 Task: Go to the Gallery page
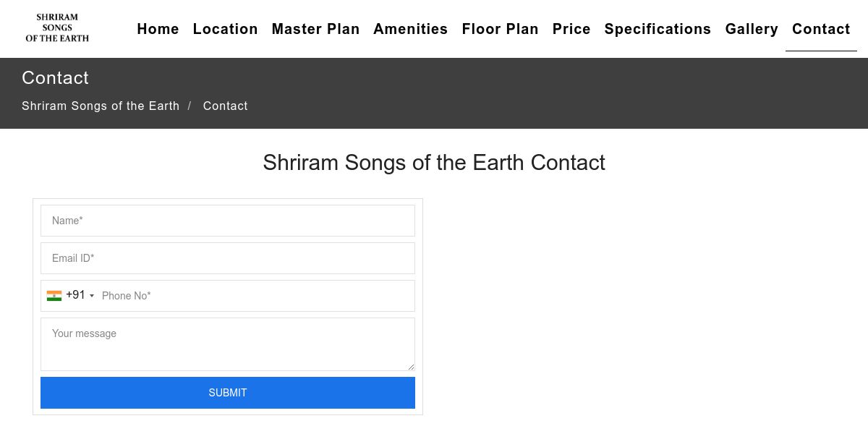[x=752, y=29]
